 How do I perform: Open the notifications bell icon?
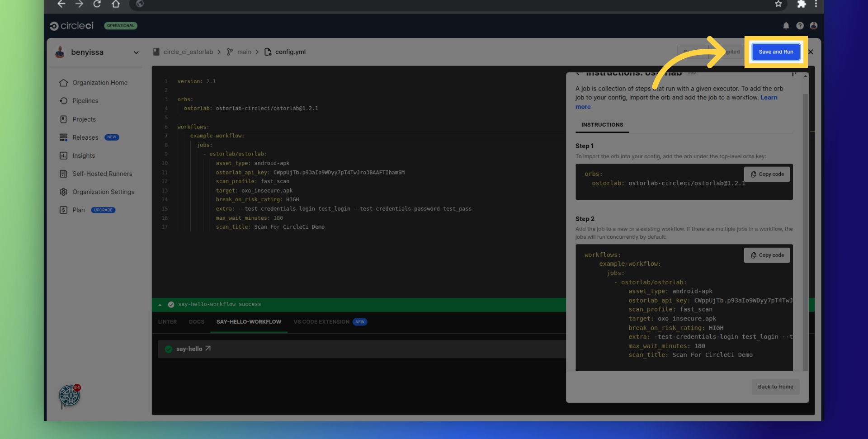(x=786, y=26)
